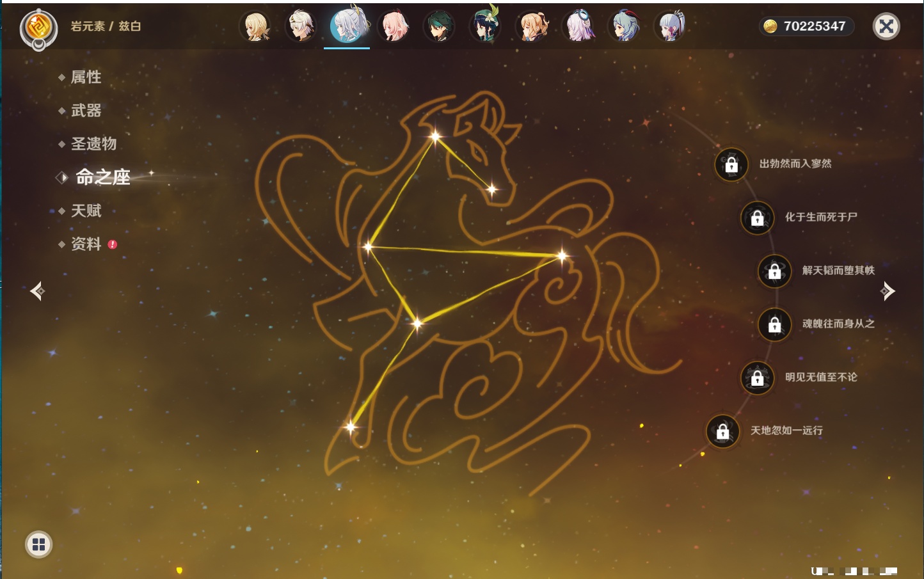The width and height of the screenshot is (924, 579).
Task: Open the 属性 attributes tab
Action: [x=86, y=77]
